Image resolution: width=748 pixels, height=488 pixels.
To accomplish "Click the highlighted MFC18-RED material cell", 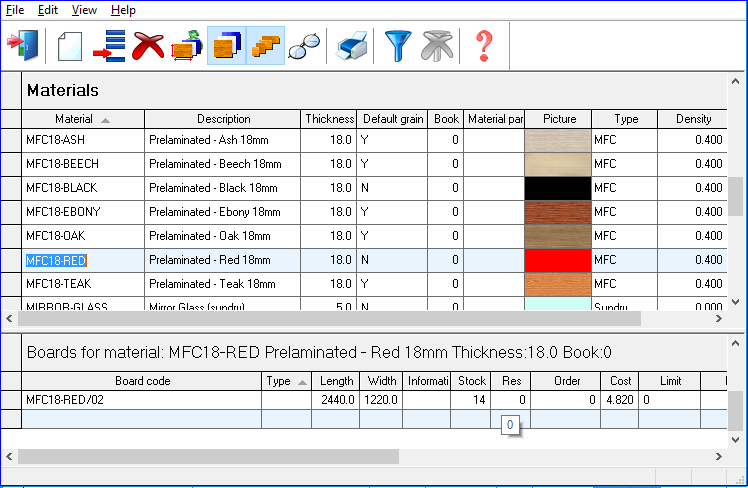I will [x=83, y=260].
